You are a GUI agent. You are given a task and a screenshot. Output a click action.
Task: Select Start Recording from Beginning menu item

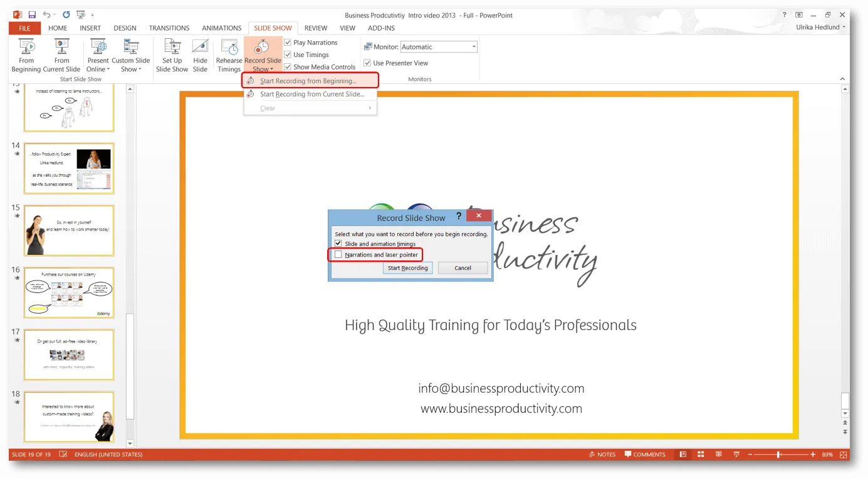coord(311,81)
